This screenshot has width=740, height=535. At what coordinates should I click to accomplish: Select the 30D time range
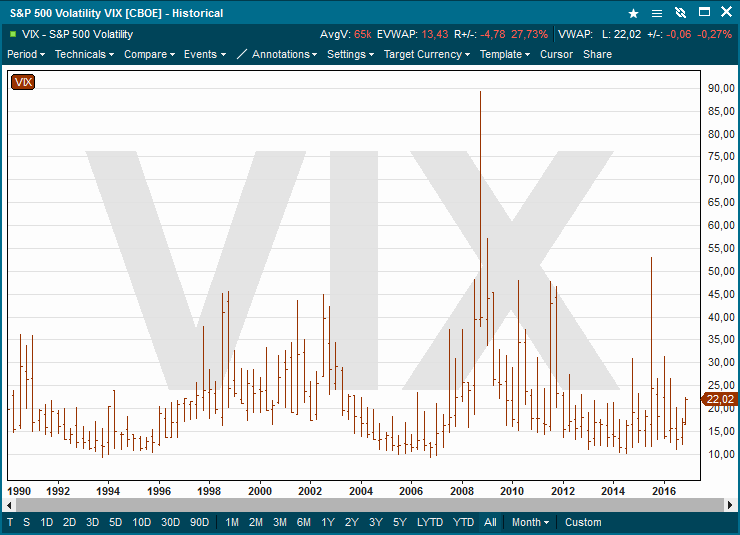pyautogui.click(x=170, y=522)
